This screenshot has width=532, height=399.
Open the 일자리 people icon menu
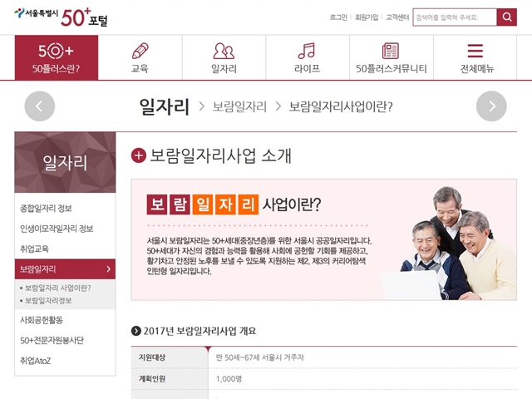click(x=224, y=57)
